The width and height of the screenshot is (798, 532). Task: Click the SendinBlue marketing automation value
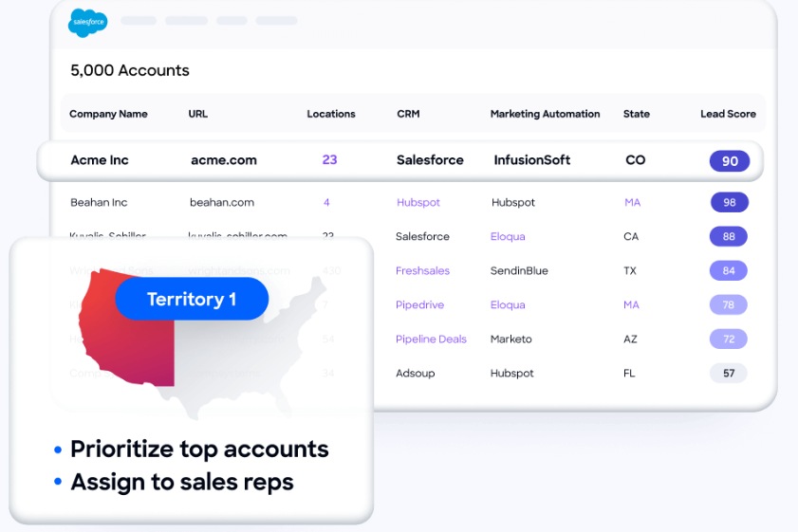(519, 270)
